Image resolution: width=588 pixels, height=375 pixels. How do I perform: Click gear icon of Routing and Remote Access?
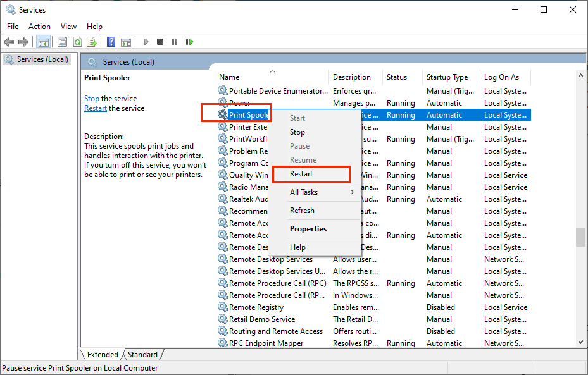[x=223, y=331]
